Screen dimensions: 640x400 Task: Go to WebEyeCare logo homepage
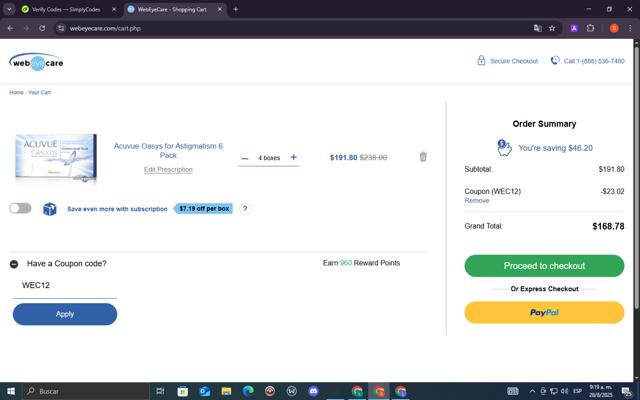point(36,62)
